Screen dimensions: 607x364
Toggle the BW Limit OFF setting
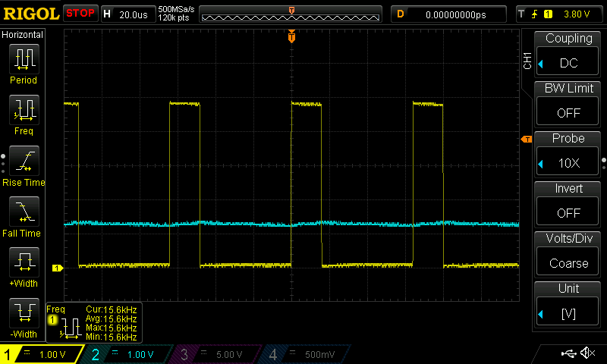(568, 112)
